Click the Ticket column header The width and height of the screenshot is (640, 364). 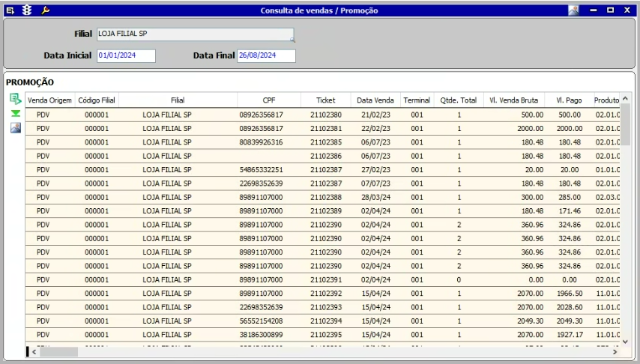pyautogui.click(x=326, y=100)
